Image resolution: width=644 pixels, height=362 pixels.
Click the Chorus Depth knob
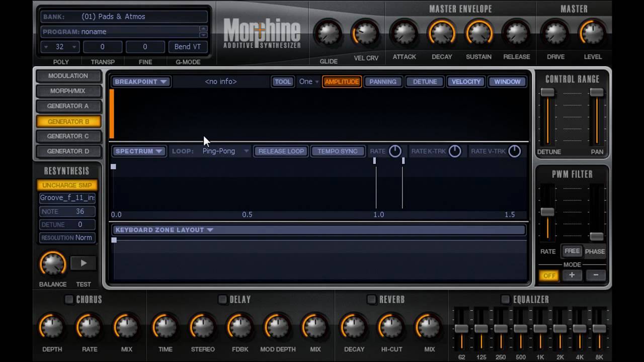point(52,327)
